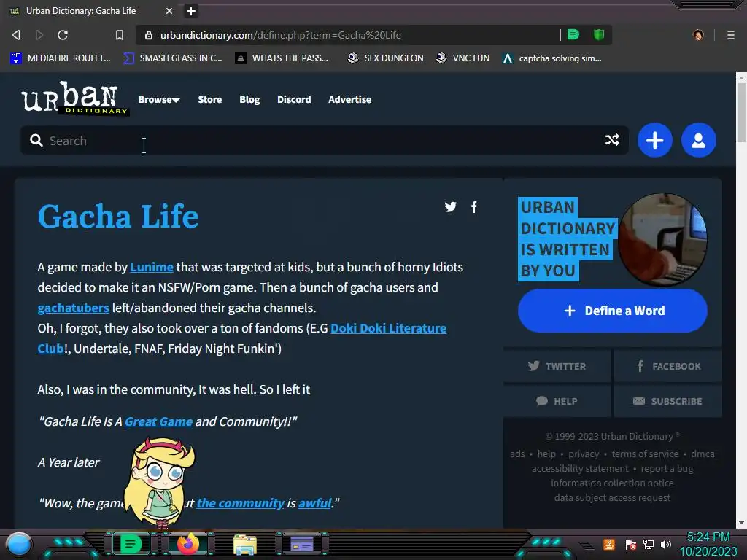Close the Urban Dictionary tab
Screen dimensions: 747x560
coord(169,10)
